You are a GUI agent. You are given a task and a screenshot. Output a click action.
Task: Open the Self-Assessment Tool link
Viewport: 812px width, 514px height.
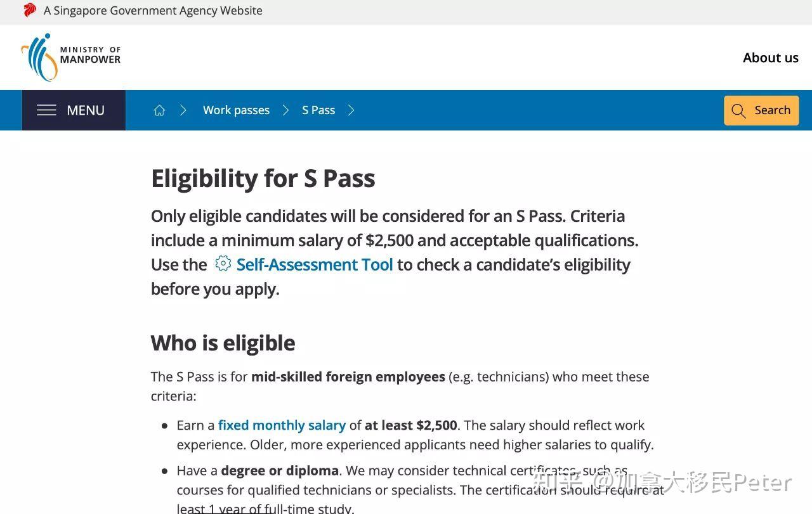pos(315,264)
